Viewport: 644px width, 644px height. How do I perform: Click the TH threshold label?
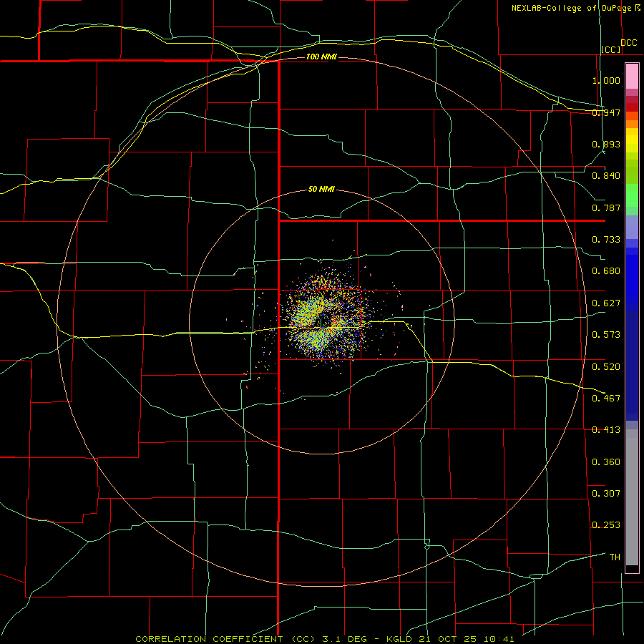(x=615, y=557)
